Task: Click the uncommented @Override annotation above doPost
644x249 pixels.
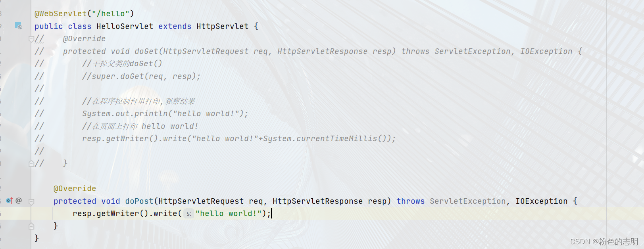Action: [75, 188]
